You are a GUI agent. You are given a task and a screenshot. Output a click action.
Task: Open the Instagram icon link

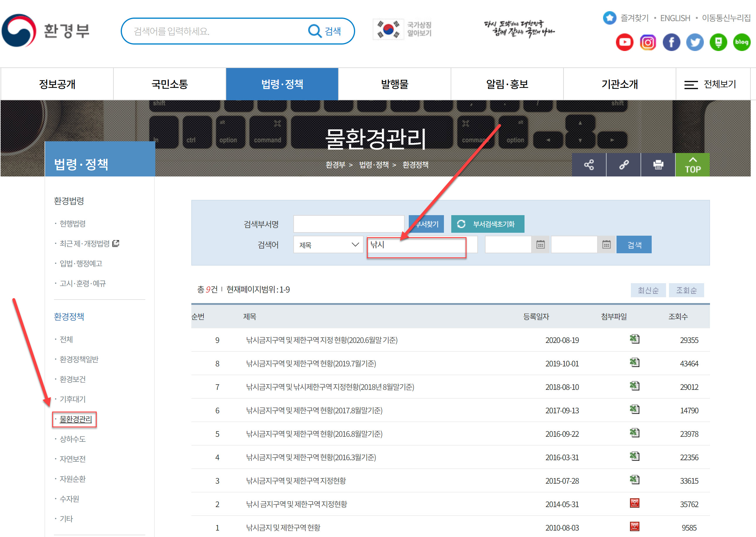pos(648,42)
